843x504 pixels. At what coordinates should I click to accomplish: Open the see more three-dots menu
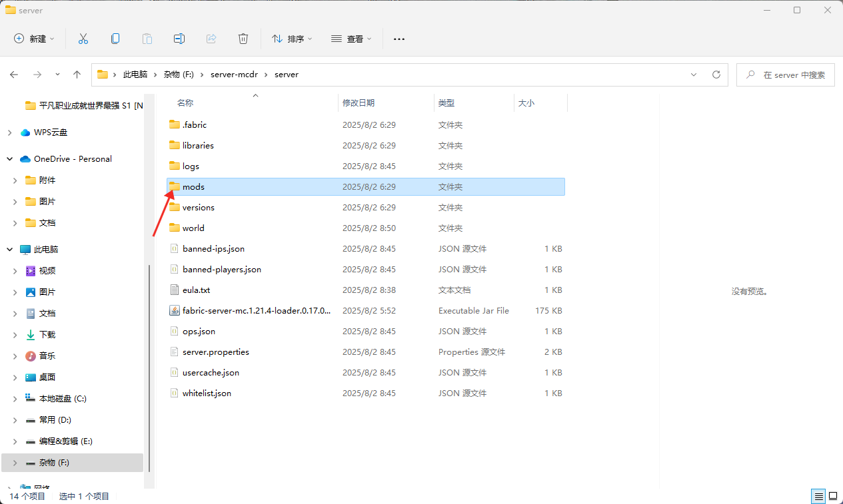coord(399,39)
